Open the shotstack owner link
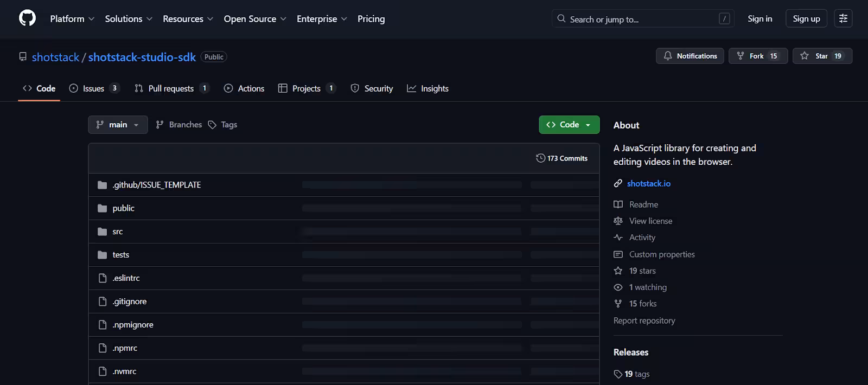868x385 pixels. 55,57
